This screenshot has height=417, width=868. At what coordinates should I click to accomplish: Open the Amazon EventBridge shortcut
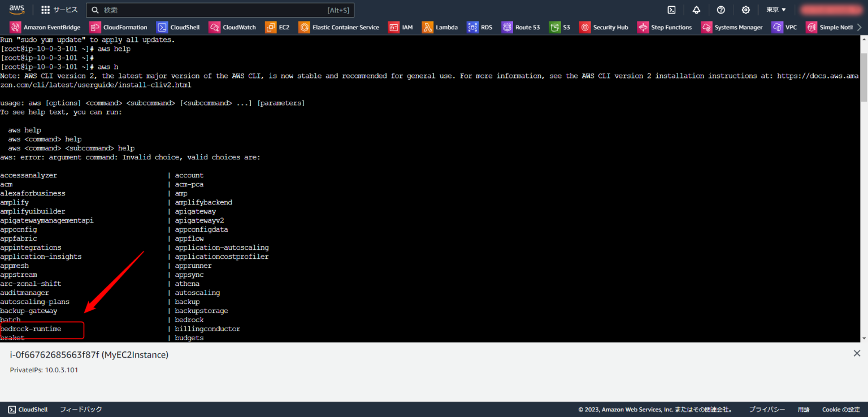tap(46, 27)
